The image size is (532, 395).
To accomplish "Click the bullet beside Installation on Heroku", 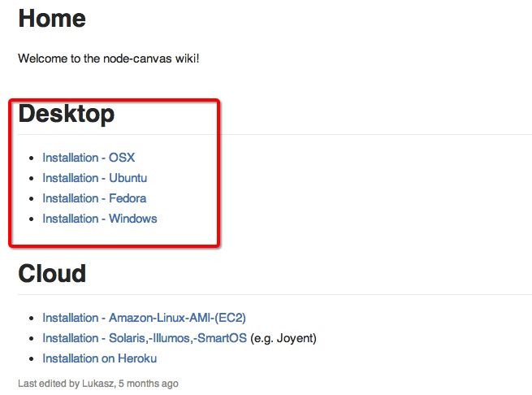I will pos(32,359).
